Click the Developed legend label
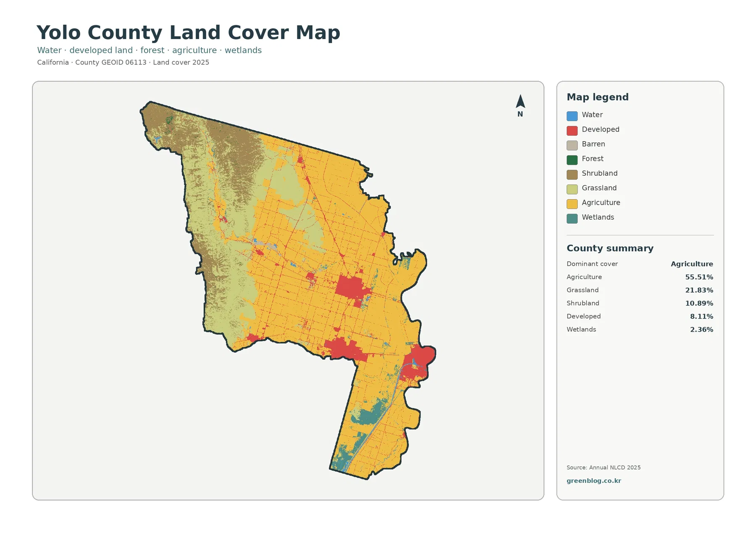The height and width of the screenshot is (535, 756). [601, 129]
